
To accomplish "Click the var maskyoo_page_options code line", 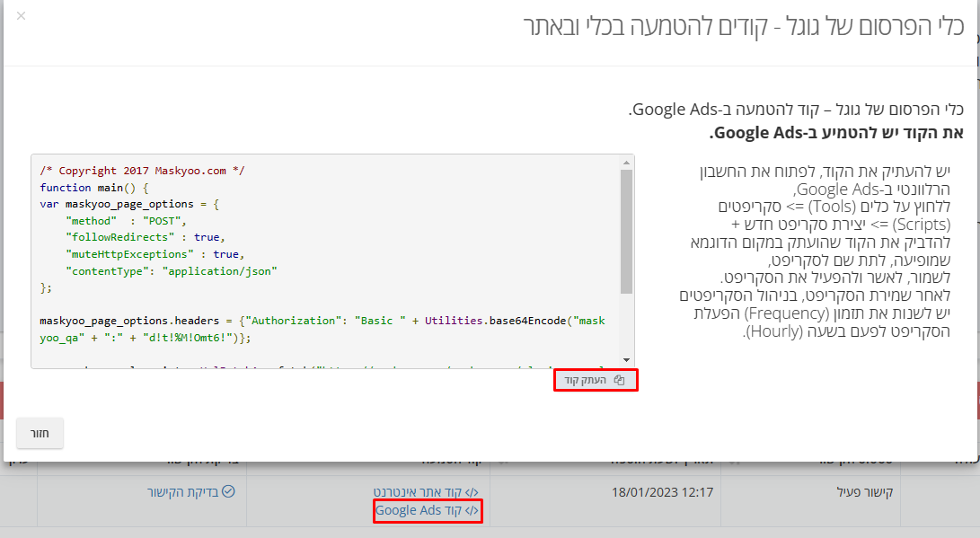I will pos(129,204).
